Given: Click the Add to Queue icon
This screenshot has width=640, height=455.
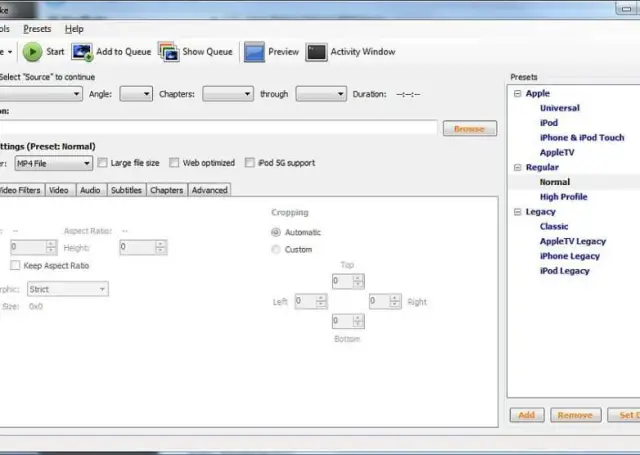Looking at the screenshot, I should pyautogui.click(x=82, y=52).
